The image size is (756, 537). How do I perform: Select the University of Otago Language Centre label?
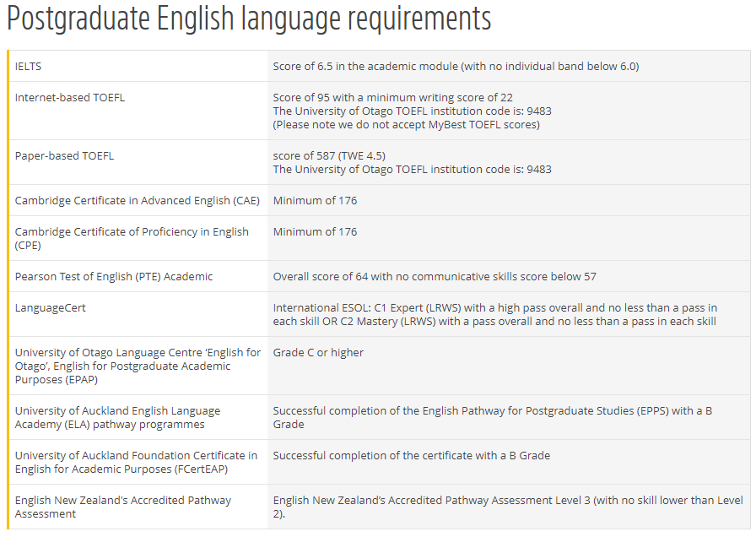138,366
